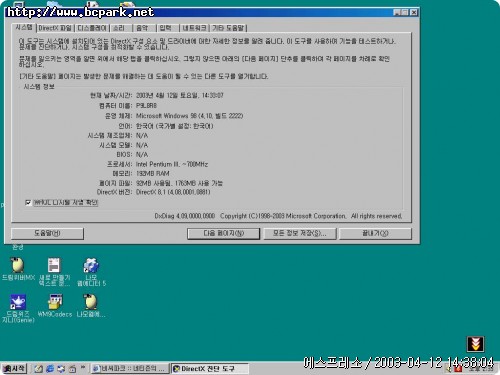
Task: Open the 기타 도움말 tab
Action: click(228, 28)
